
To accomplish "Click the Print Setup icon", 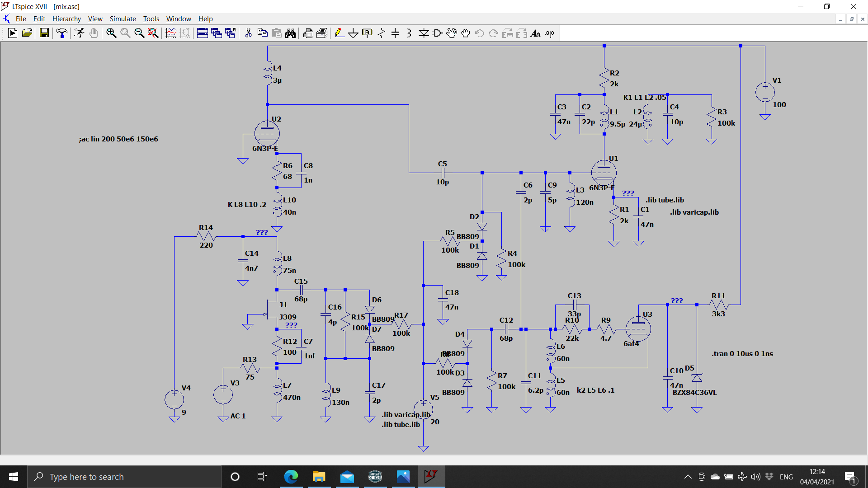I will coord(322,33).
